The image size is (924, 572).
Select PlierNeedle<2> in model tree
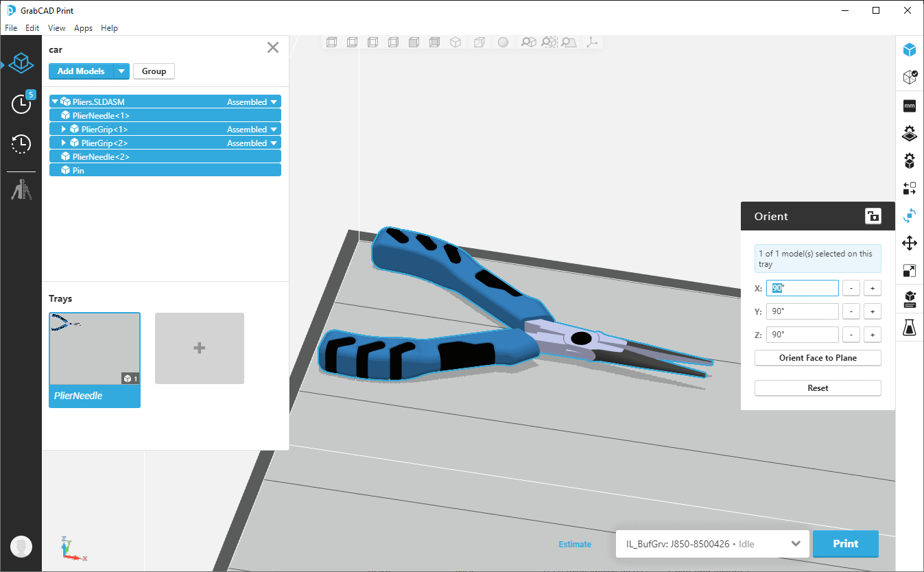coord(165,156)
